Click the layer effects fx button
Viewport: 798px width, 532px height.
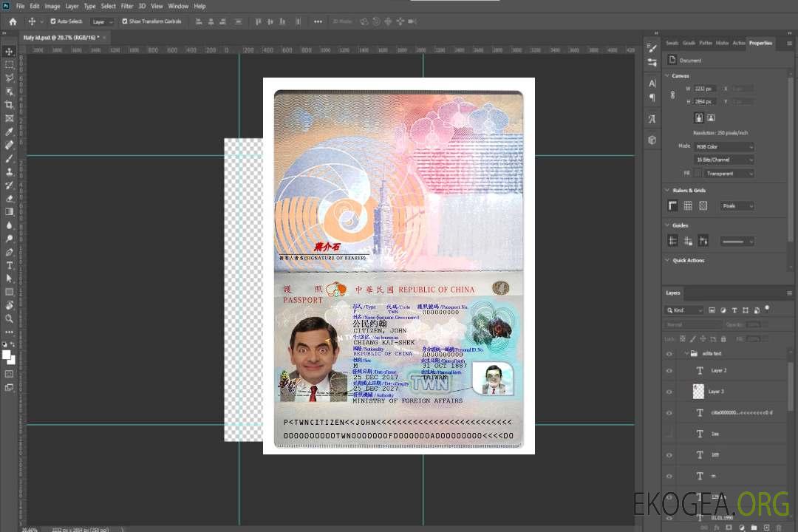[x=717, y=528]
